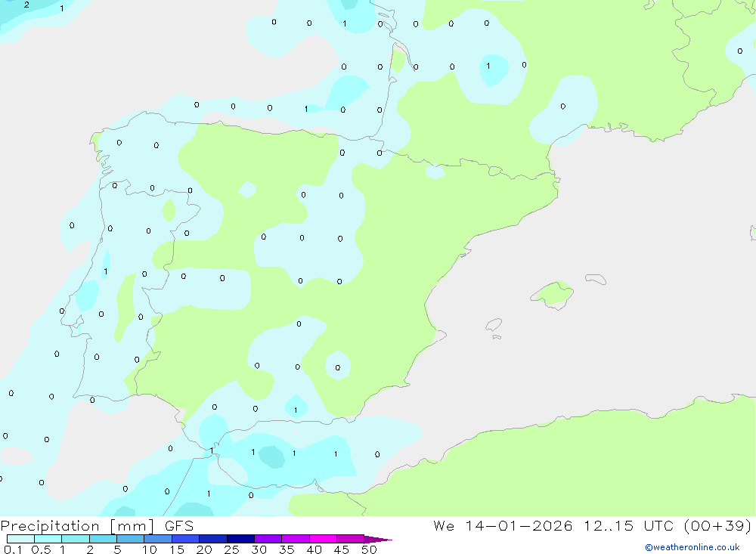Click the legend scale label "45"

click(342, 549)
